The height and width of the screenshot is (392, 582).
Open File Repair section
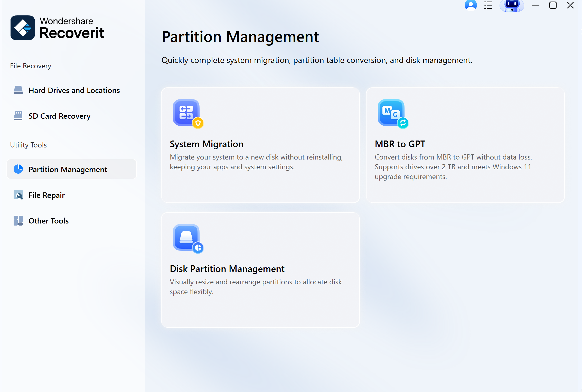point(72,195)
